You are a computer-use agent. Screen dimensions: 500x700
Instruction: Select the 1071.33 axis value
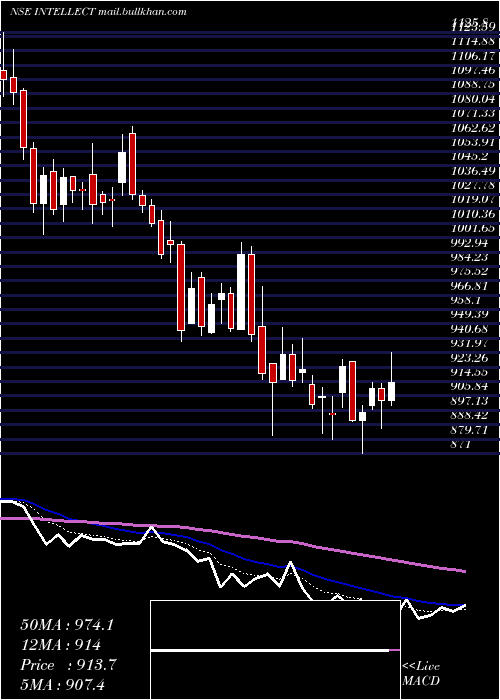tap(473, 113)
